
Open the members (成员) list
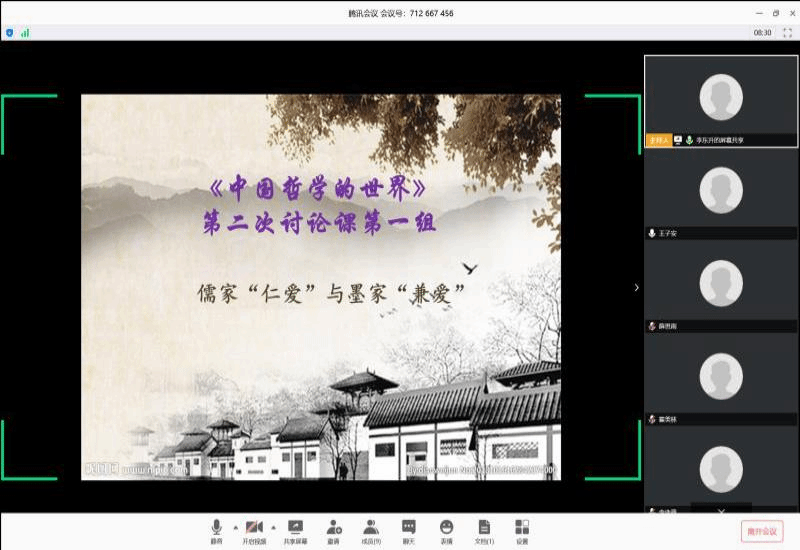tap(370, 530)
